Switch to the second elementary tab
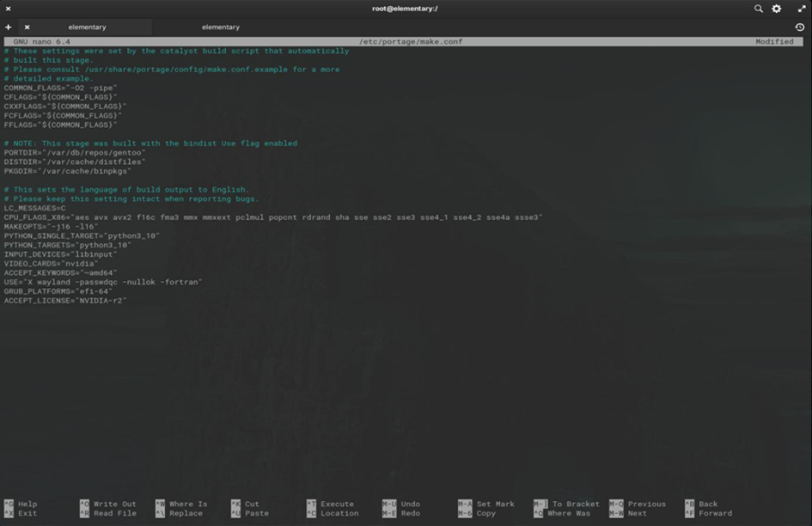Viewport: 812px width, 526px height. (x=221, y=28)
